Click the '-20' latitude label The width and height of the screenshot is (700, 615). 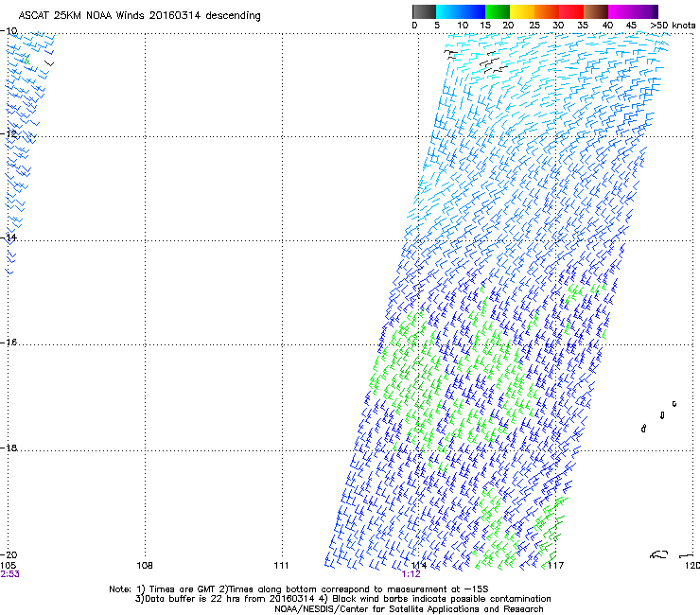click(9, 554)
